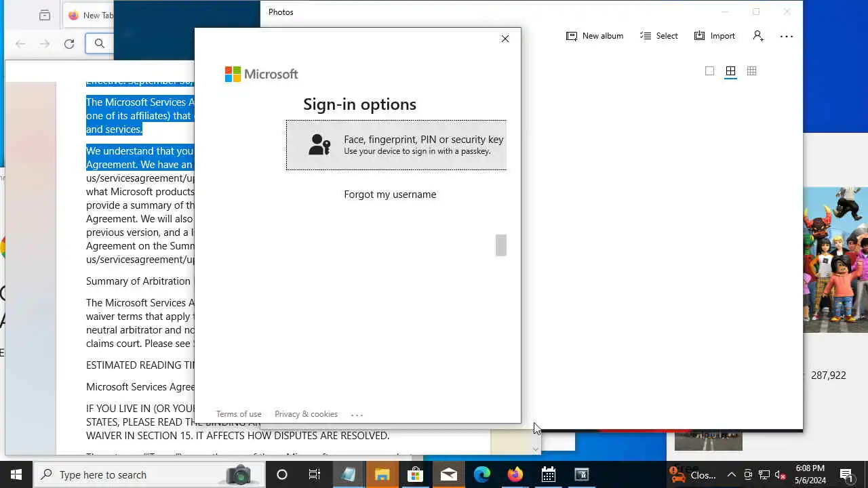
Task: Click the Roblox characters thumbnail
Action: [x=835, y=260]
